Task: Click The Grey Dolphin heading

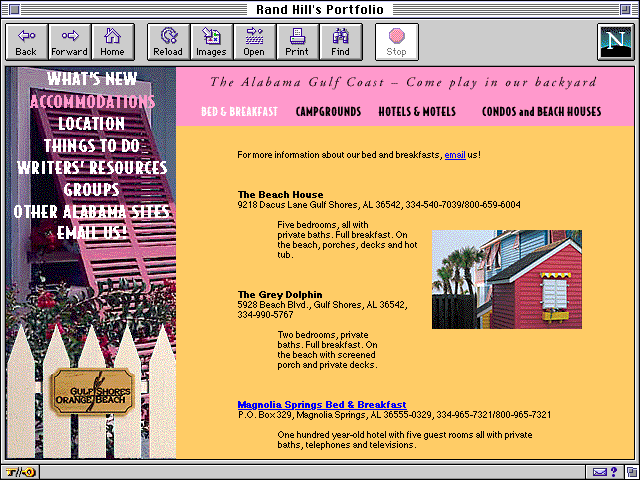Action: coord(280,294)
